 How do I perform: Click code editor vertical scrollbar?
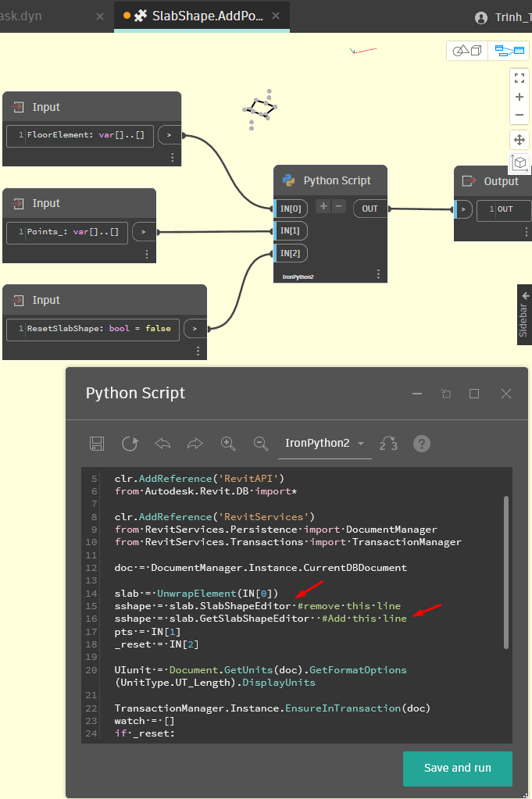pos(506,572)
